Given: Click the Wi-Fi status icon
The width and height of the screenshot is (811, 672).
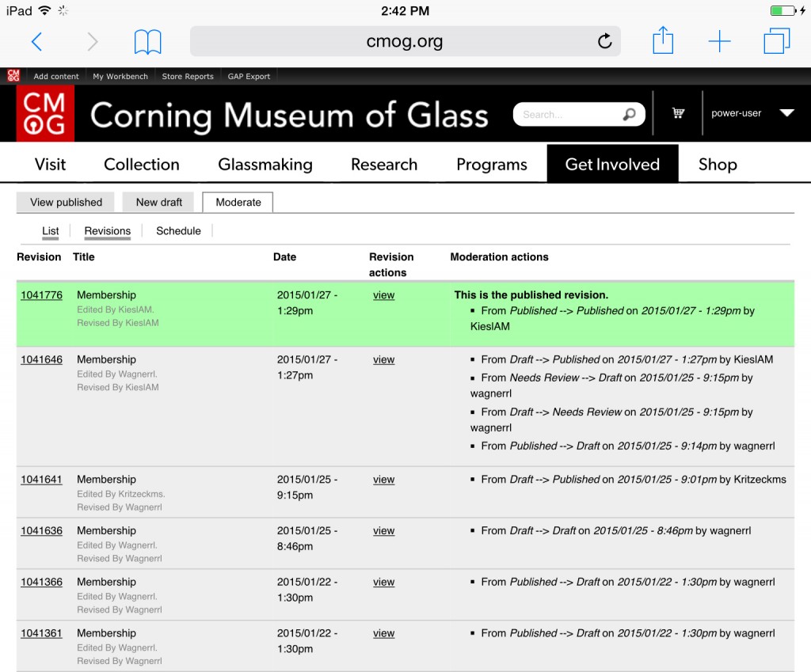Looking at the screenshot, I should coord(45,10).
